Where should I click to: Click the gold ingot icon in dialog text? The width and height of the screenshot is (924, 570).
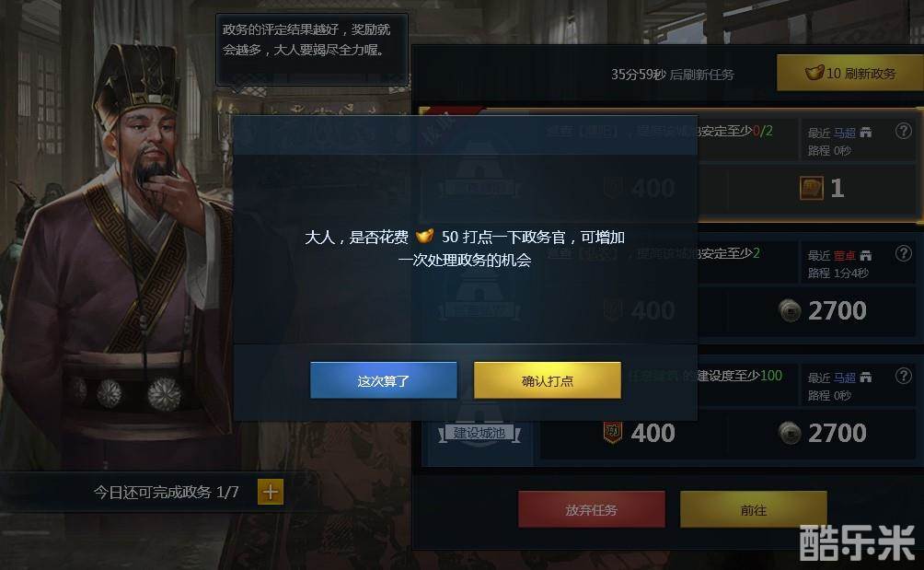coord(425,237)
